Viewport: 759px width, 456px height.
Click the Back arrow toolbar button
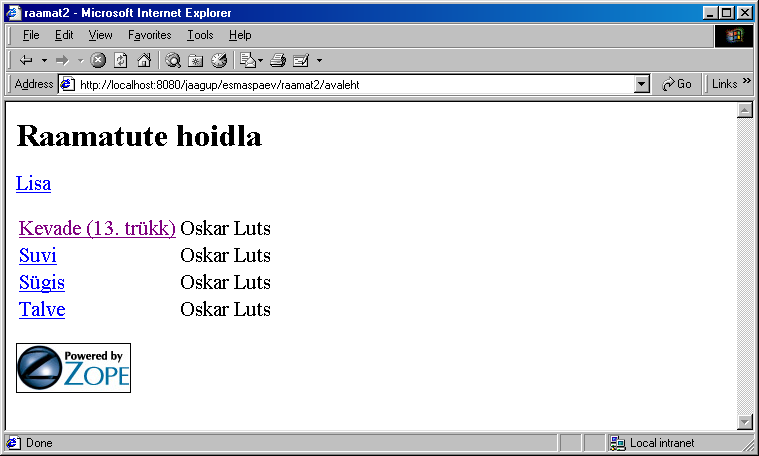pyautogui.click(x=26, y=60)
